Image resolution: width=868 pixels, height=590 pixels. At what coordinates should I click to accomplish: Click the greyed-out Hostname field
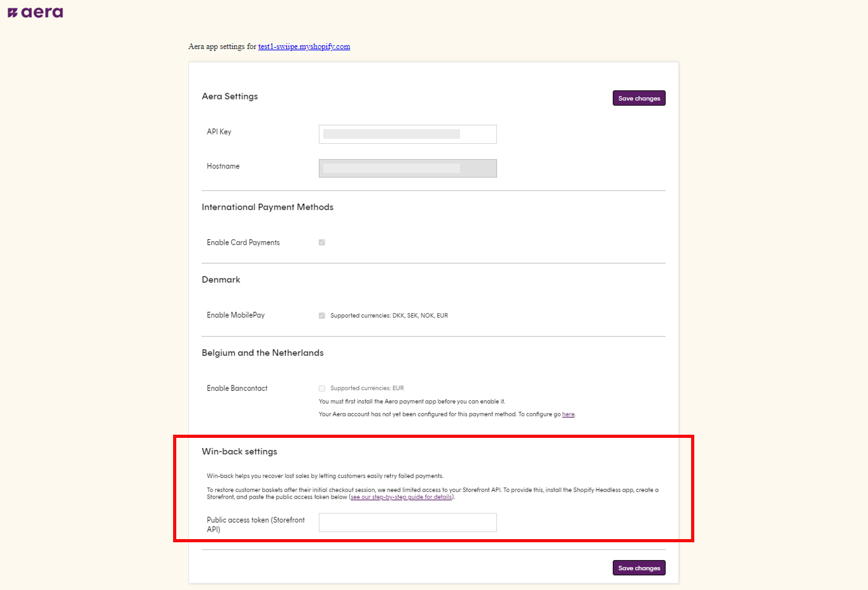coord(407,168)
